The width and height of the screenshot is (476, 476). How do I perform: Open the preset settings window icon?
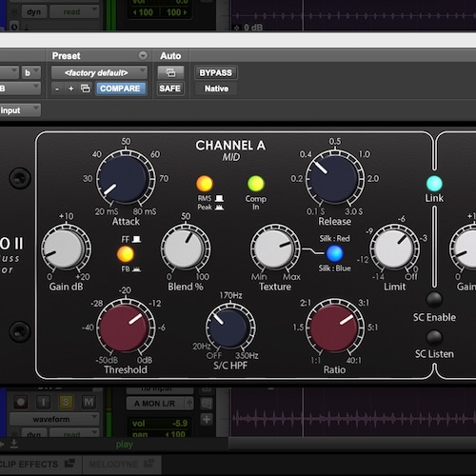pos(86,89)
